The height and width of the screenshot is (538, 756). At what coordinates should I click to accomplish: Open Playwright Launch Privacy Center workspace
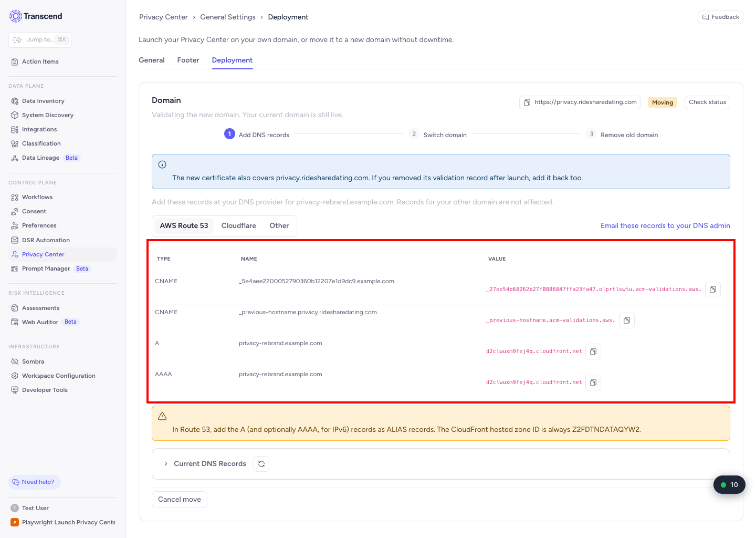63,522
